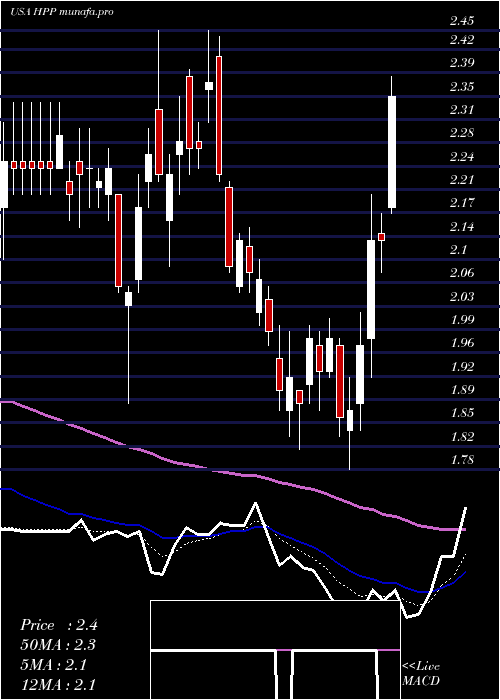This screenshot has height=700, width=500.
Task: Click the last tall white candlestick
Action: pyautogui.click(x=392, y=152)
